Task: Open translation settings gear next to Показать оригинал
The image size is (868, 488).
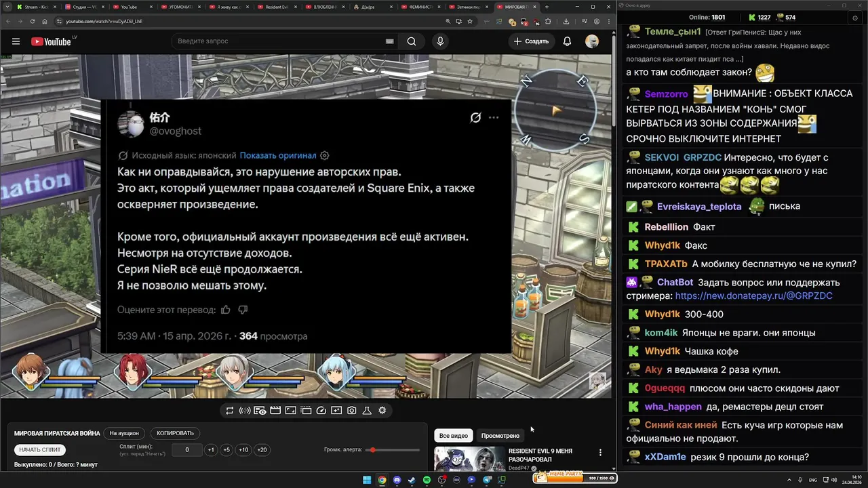Action: pos(324,155)
